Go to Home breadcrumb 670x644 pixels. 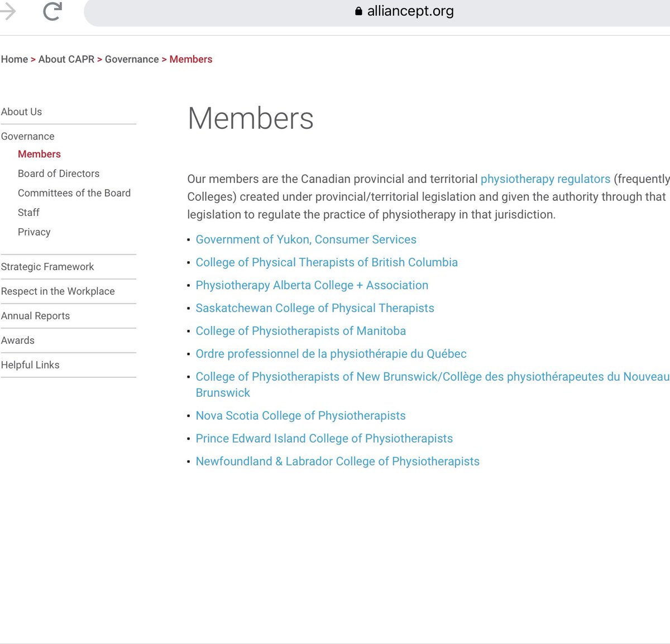(15, 59)
